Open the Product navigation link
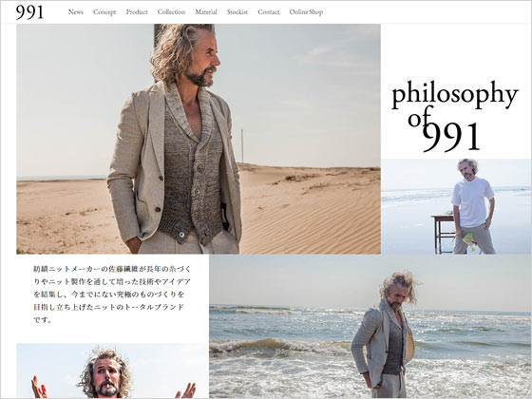532x399 pixels. coord(137,11)
